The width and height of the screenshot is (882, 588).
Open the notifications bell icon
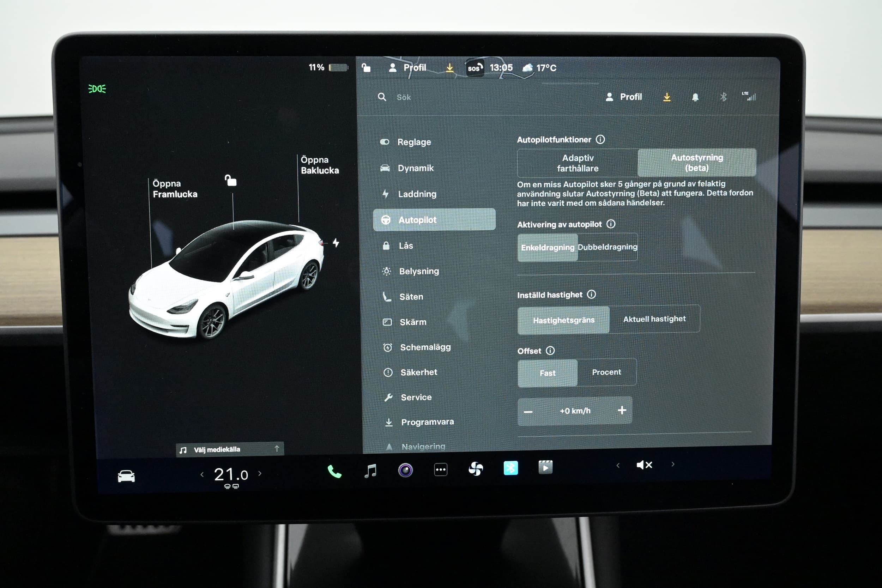695,97
